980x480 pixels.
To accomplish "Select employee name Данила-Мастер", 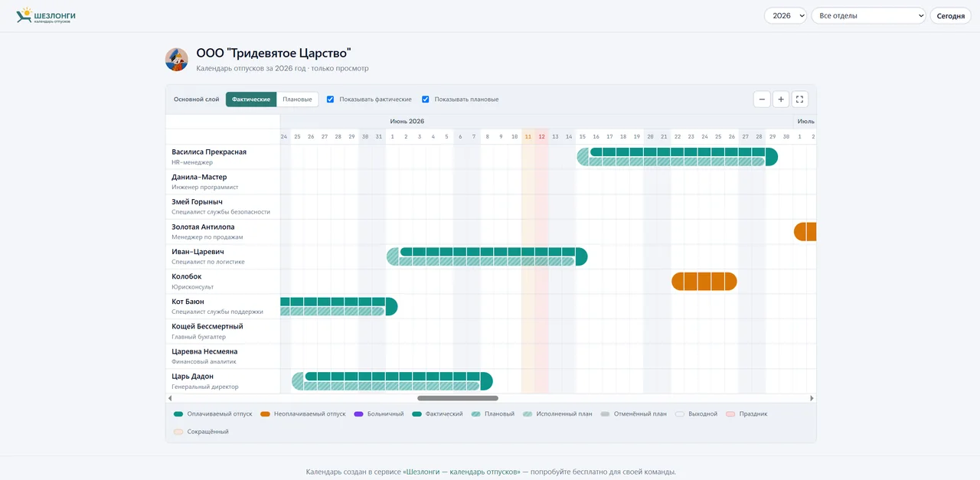I will pyautogui.click(x=199, y=177).
